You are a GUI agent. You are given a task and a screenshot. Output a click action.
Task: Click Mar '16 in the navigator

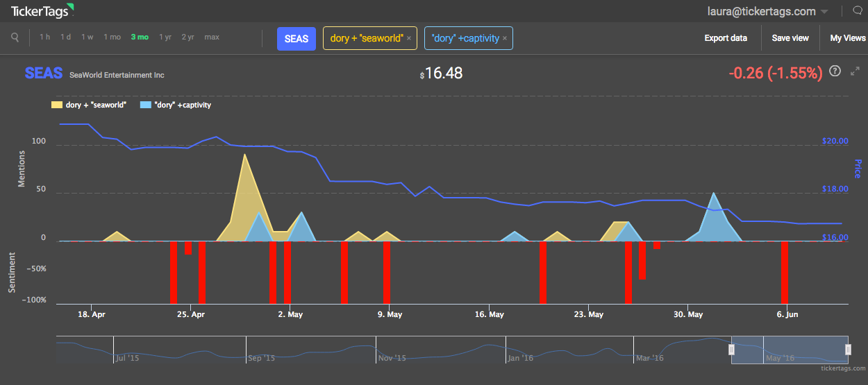click(650, 358)
